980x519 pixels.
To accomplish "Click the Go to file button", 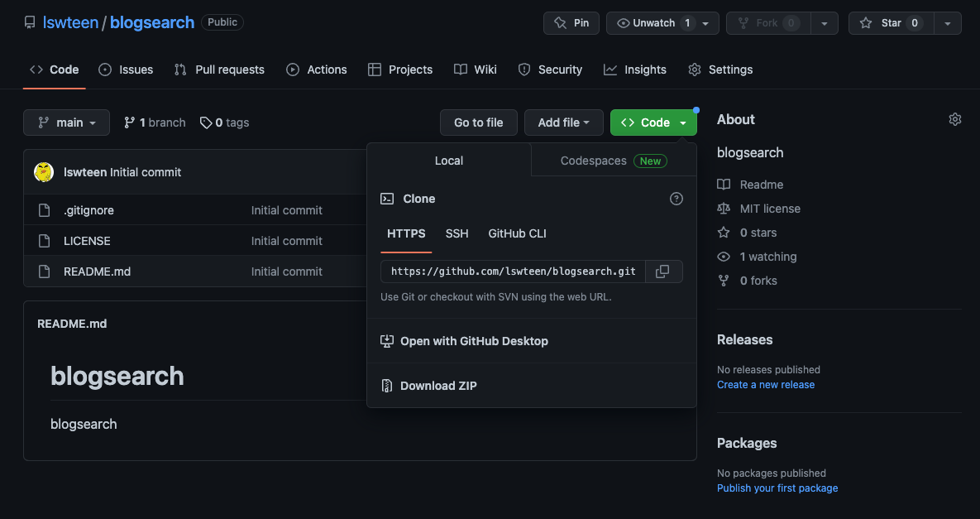I will tap(479, 123).
